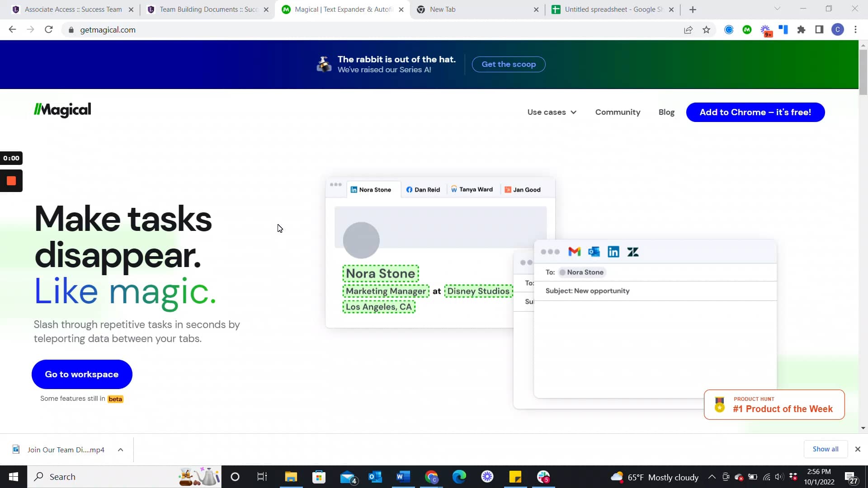Toggle the bookmark star for getmagical.com
This screenshot has height=488, width=868.
pyautogui.click(x=707, y=29)
